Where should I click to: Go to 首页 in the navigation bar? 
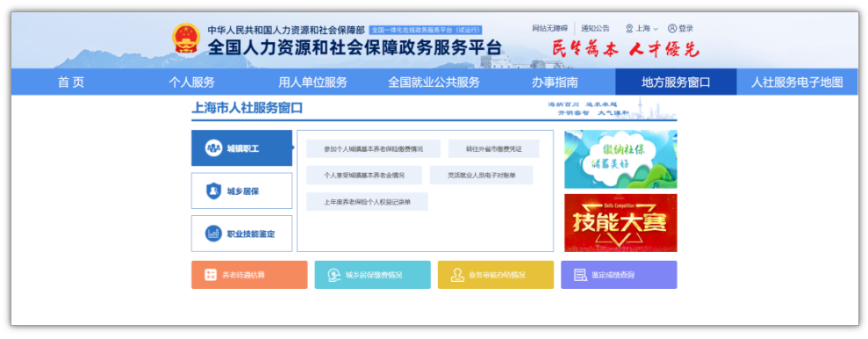pyautogui.click(x=71, y=83)
